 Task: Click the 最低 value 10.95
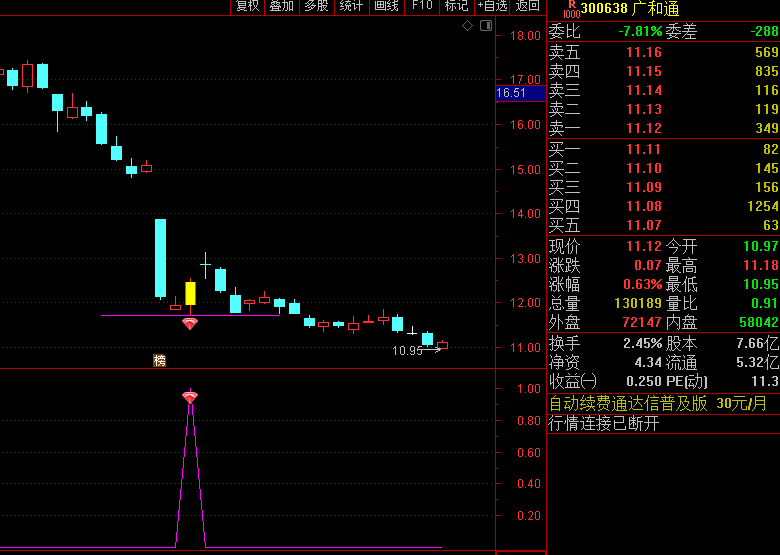[761, 284]
